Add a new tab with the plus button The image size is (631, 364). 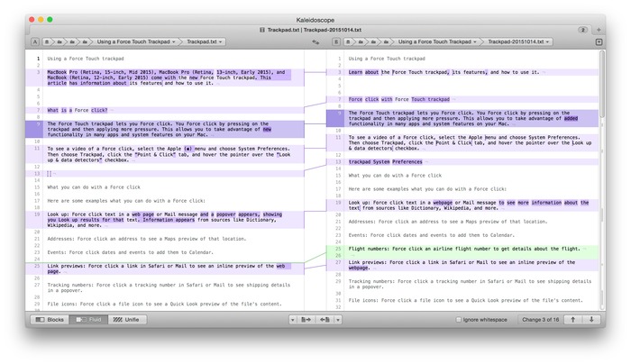599,30
